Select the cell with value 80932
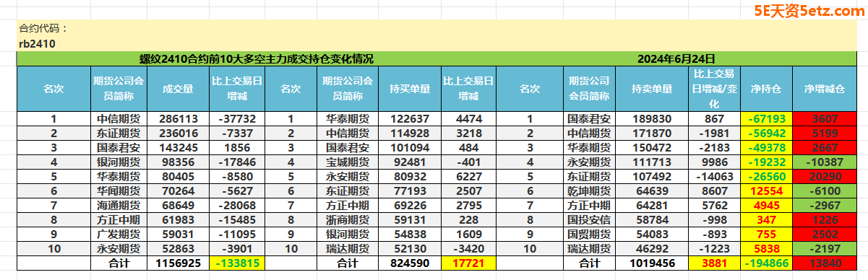The width and height of the screenshot is (868, 280). (410, 176)
